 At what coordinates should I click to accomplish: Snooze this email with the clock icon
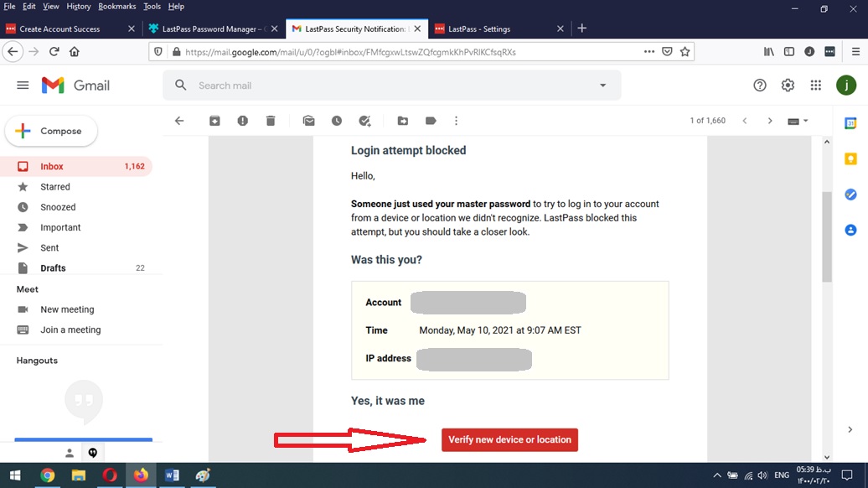click(x=337, y=121)
